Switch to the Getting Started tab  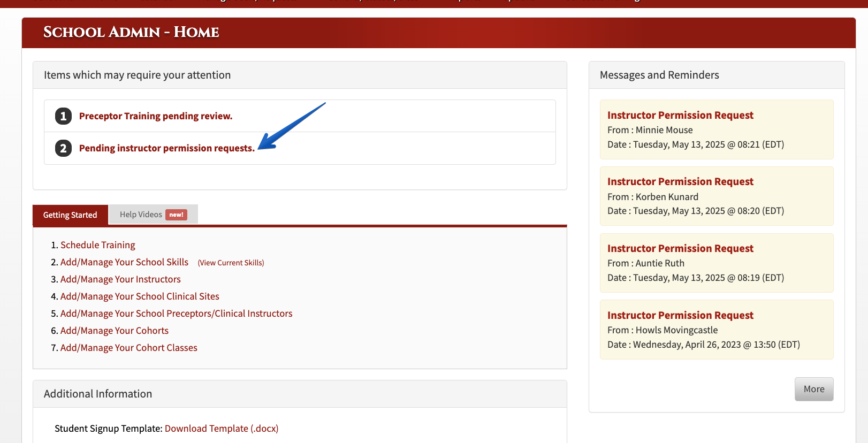click(x=70, y=215)
